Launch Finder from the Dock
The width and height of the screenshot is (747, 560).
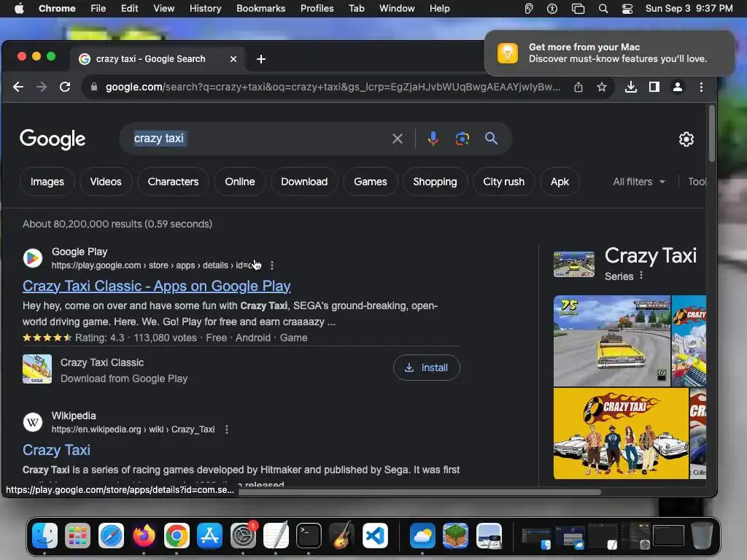click(x=44, y=536)
